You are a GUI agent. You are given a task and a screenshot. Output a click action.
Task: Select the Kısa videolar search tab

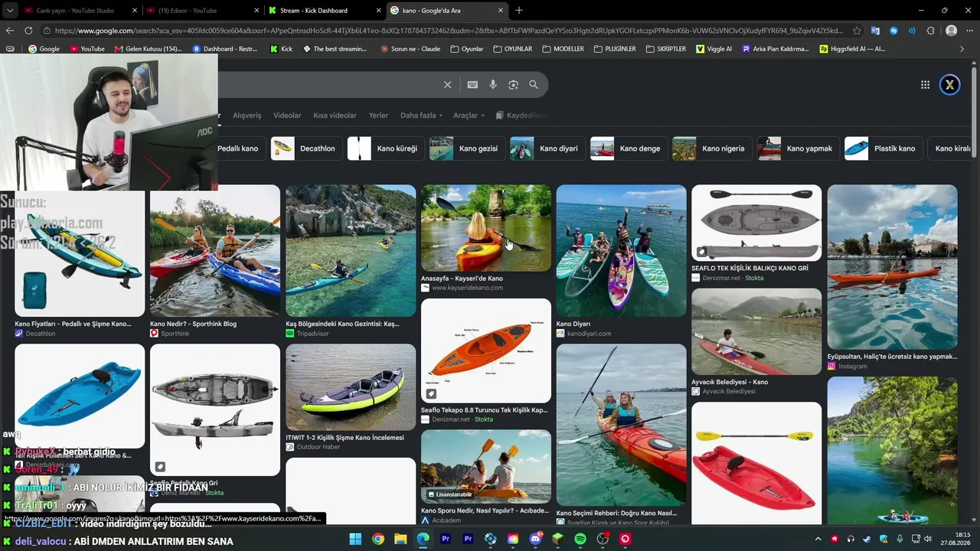(x=335, y=116)
